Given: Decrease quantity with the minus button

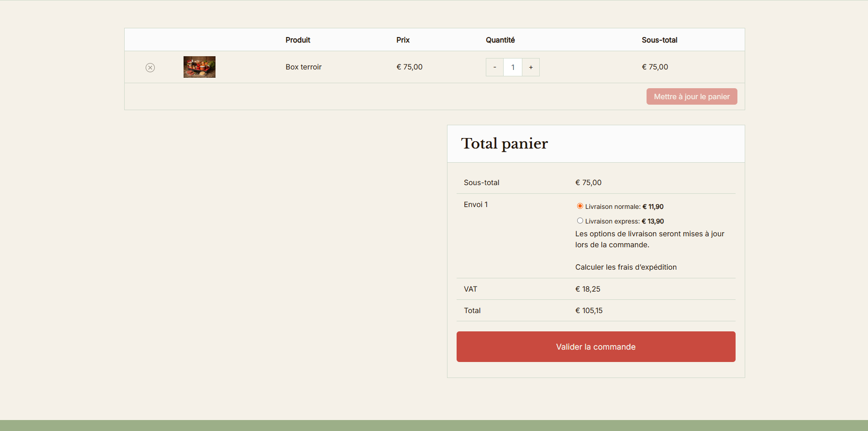Looking at the screenshot, I should pos(494,67).
